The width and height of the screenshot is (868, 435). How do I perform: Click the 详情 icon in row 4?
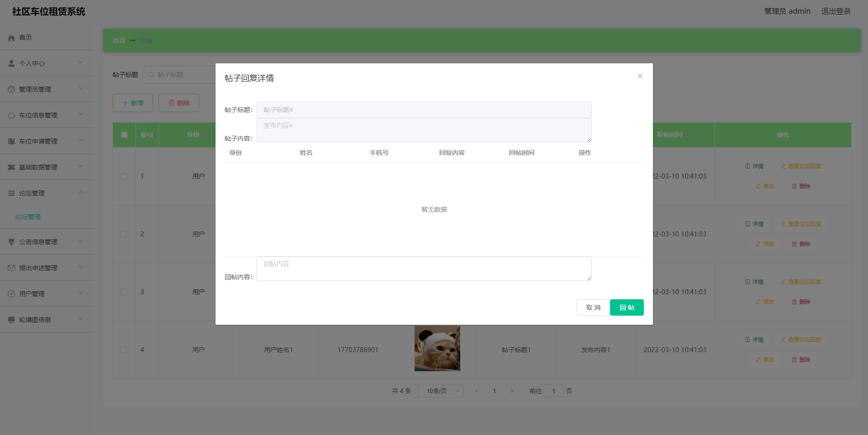[747, 340]
